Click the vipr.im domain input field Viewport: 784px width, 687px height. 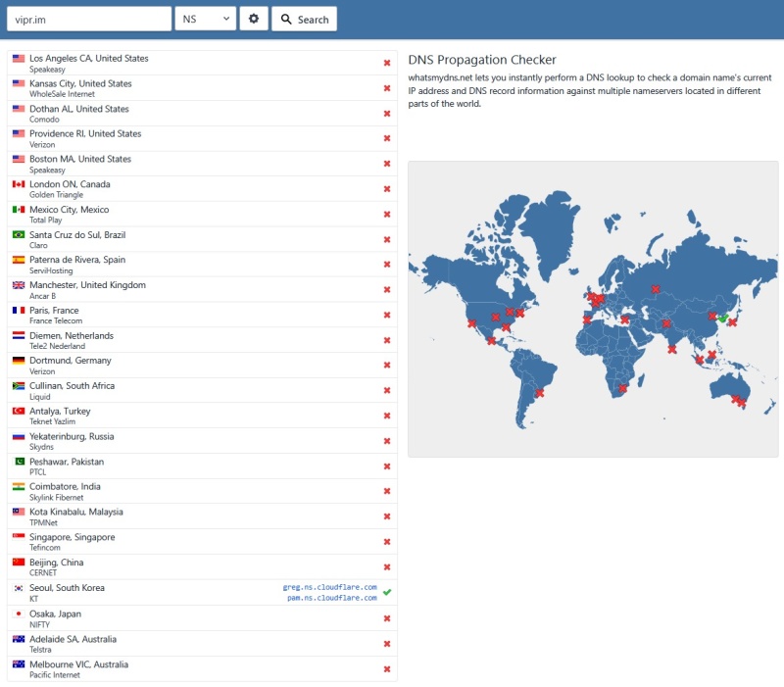[88, 19]
